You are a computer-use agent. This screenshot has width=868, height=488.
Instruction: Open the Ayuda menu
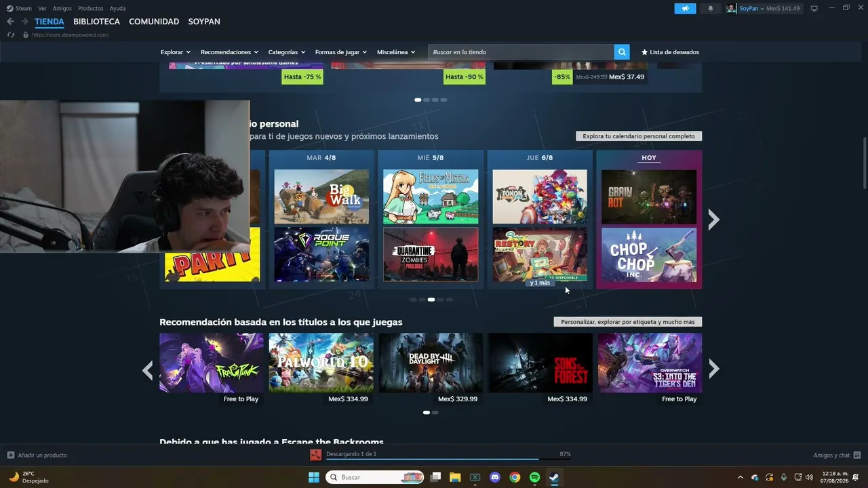coord(118,8)
